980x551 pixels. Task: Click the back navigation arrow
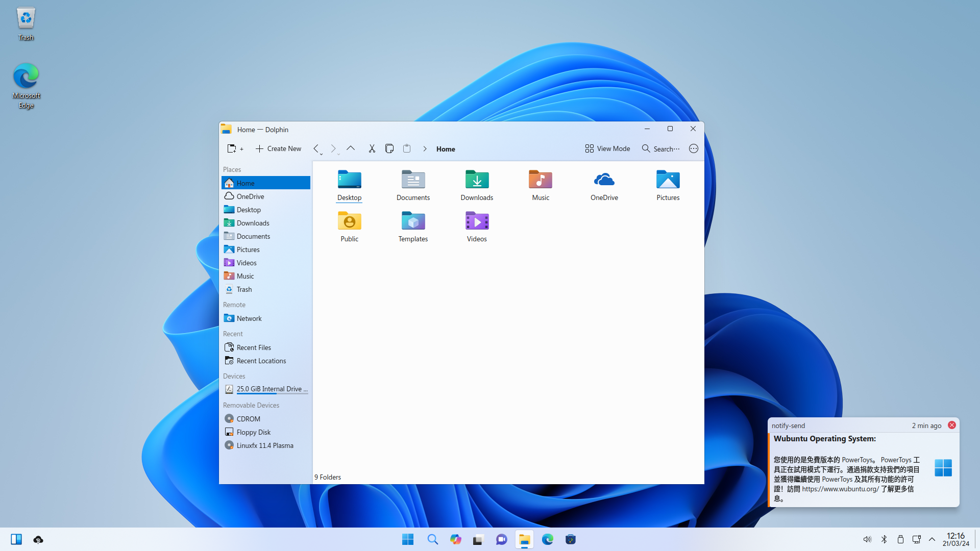316,148
